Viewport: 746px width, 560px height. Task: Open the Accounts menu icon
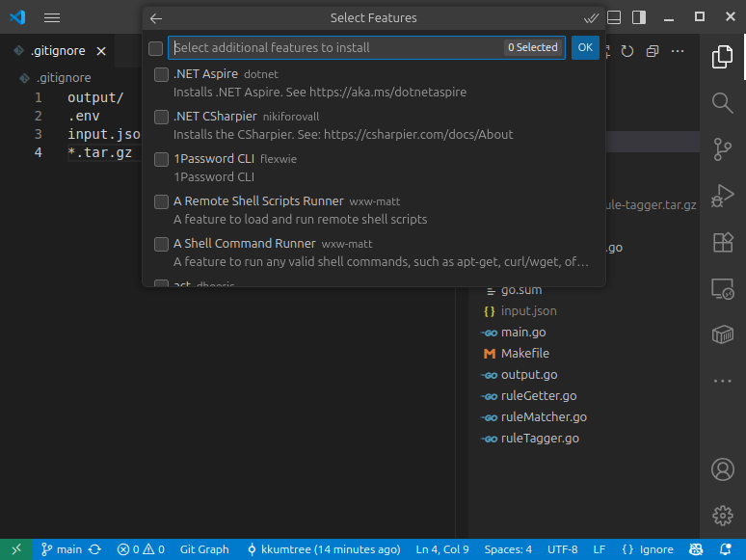722,469
